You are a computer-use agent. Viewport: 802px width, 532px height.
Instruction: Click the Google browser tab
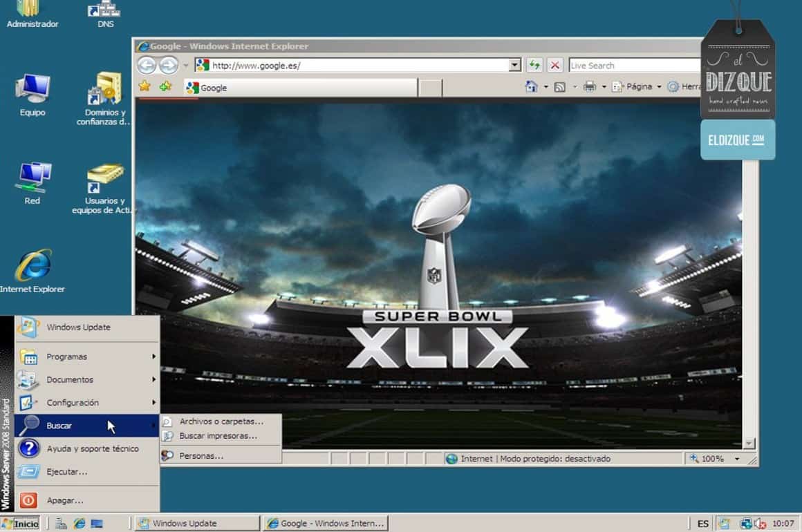300,87
